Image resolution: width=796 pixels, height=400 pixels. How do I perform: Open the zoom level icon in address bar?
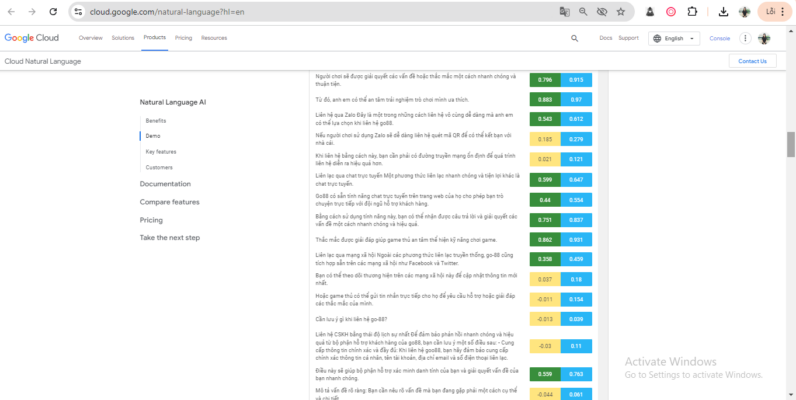pyautogui.click(x=583, y=12)
